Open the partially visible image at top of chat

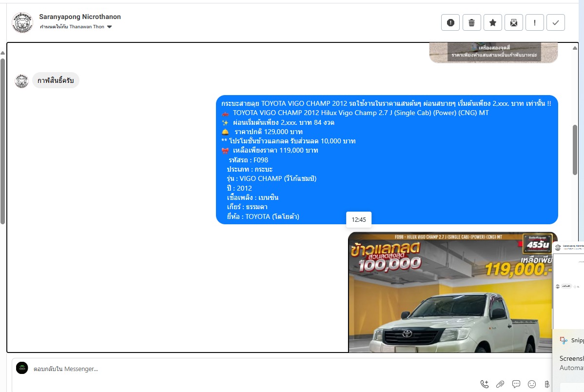493,53
